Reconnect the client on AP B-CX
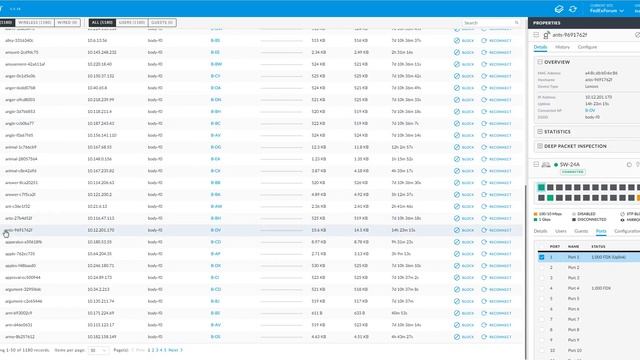This screenshot has width=640, height=360. 496,171
